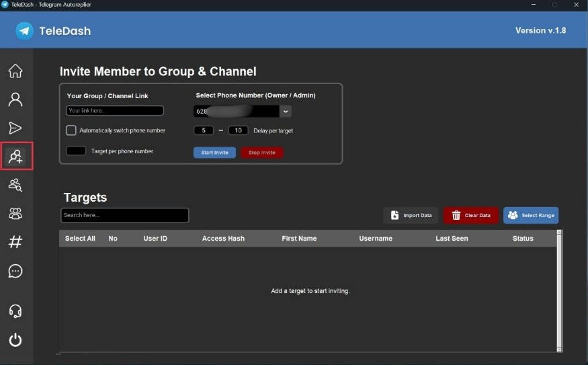The height and width of the screenshot is (365, 588).
Task: Focus the Targets search field
Action: pyautogui.click(x=124, y=215)
